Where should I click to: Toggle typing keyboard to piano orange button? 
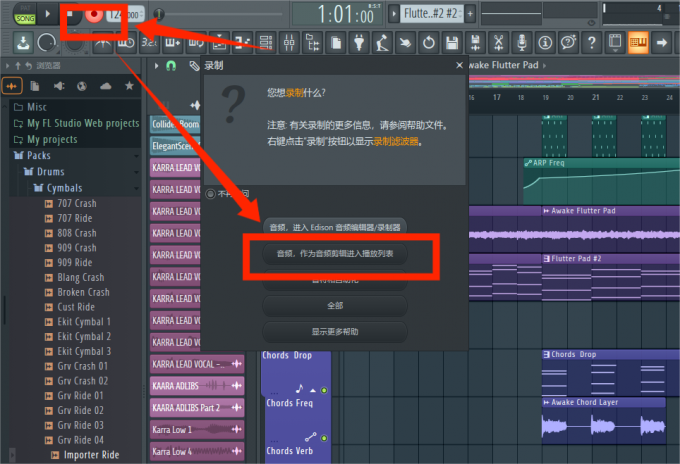coord(638,42)
